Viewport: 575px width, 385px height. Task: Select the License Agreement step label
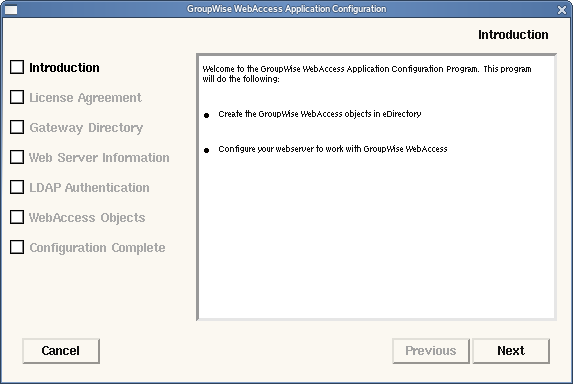(x=85, y=98)
